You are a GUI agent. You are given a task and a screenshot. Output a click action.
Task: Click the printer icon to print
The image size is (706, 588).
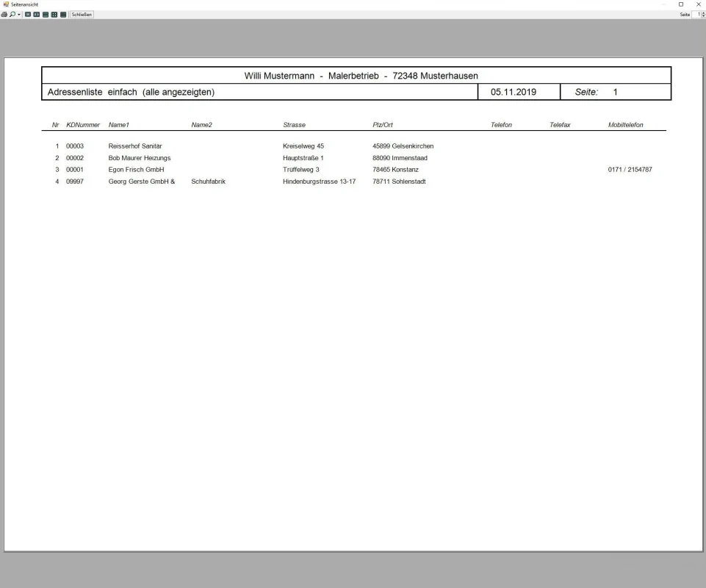(x=4, y=15)
